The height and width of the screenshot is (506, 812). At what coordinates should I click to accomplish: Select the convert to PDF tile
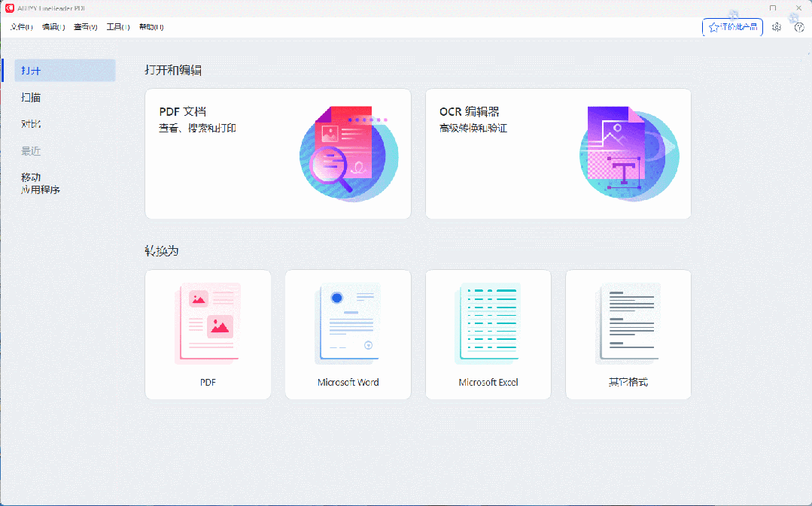(208, 334)
